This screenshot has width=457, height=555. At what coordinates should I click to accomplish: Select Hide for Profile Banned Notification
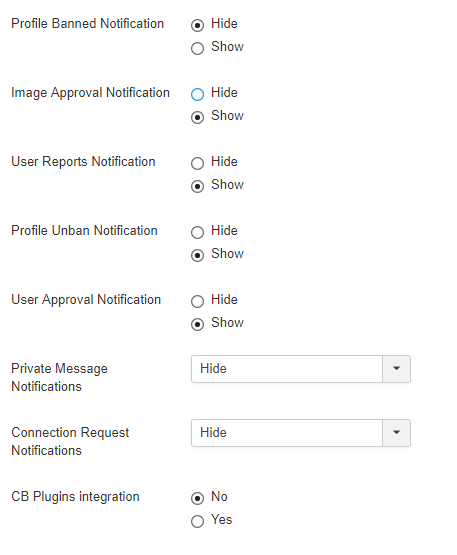click(x=198, y=25)
